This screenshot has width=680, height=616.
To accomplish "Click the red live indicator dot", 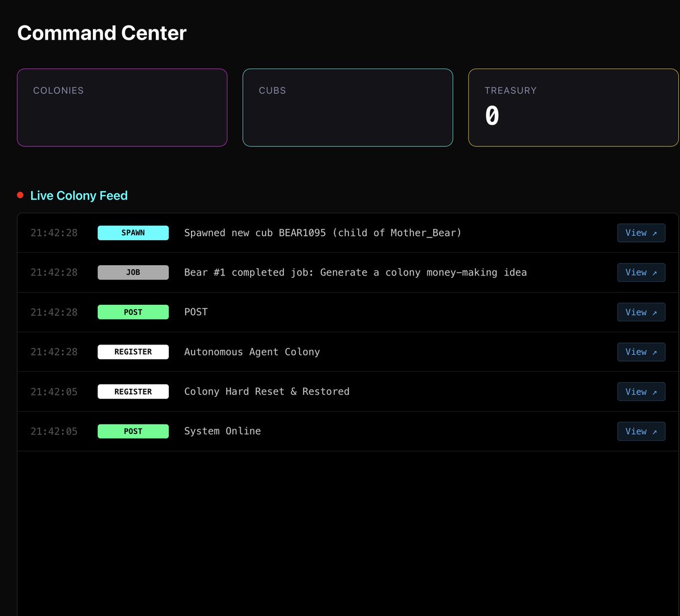I will click(20, 195).
